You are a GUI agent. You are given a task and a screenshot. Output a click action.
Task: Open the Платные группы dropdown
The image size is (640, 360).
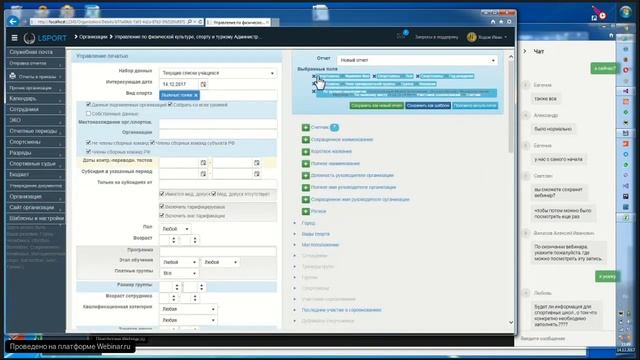point(179,273)
